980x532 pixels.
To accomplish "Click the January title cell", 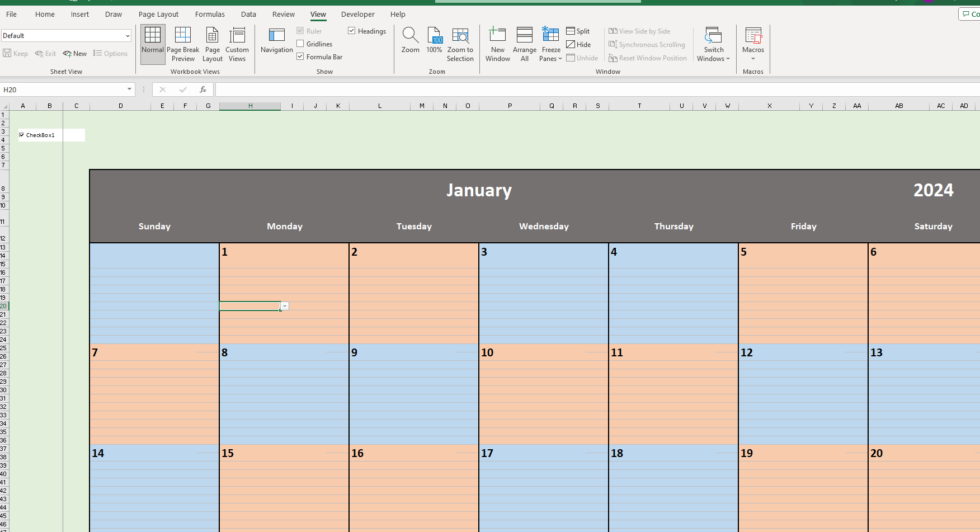I will pyautogui.click(x=479, y=190).
